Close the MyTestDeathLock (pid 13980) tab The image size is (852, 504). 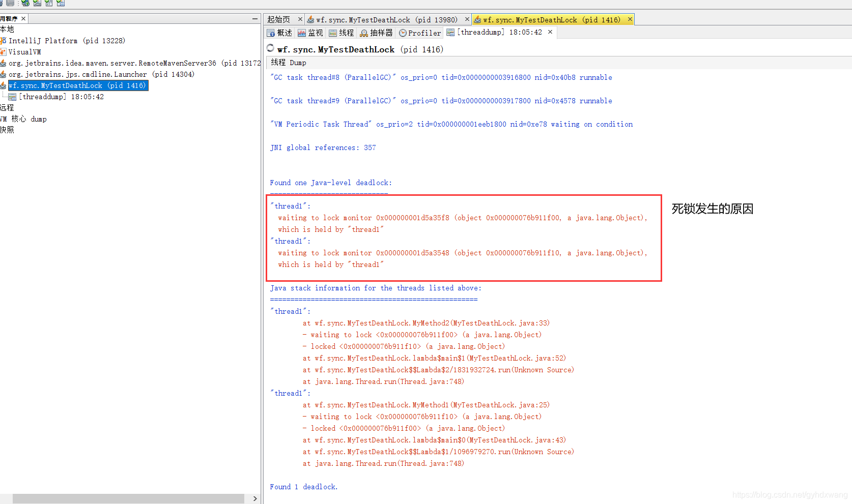tap(467, 19)
